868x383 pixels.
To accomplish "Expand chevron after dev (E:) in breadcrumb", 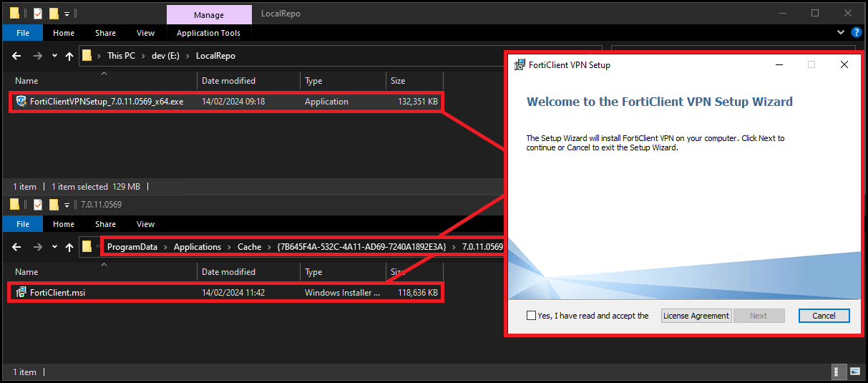I will [x=187, y=56].
